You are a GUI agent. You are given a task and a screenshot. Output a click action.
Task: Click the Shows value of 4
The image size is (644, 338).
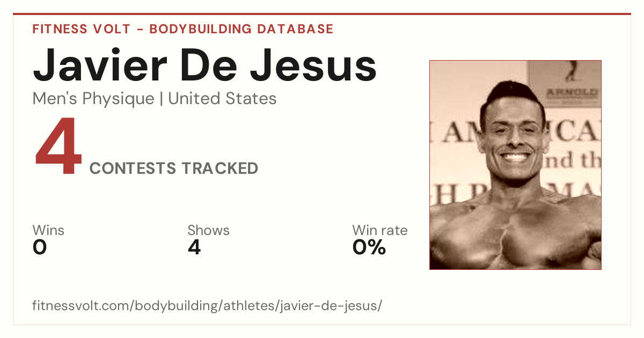(194, 247)
